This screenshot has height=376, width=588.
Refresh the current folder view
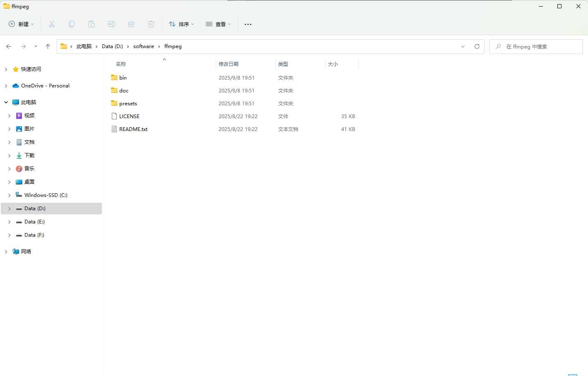(x=477, y=46)
